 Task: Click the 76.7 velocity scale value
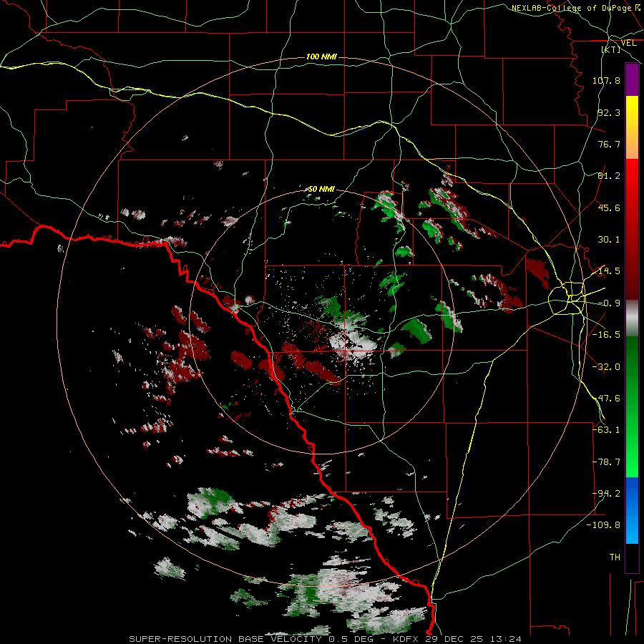pos(609,144)
